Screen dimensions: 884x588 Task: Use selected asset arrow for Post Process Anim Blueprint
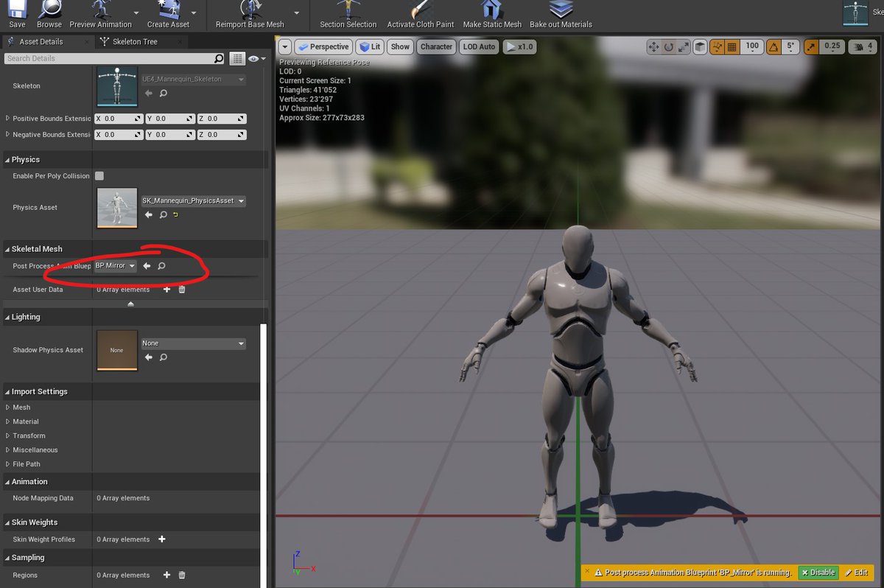(147, 265)
